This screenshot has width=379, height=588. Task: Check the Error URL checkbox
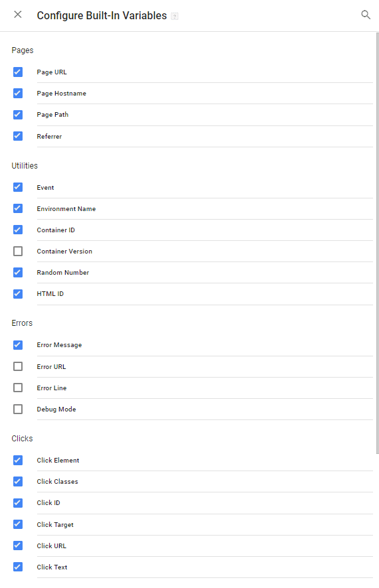tap(18, 366)
